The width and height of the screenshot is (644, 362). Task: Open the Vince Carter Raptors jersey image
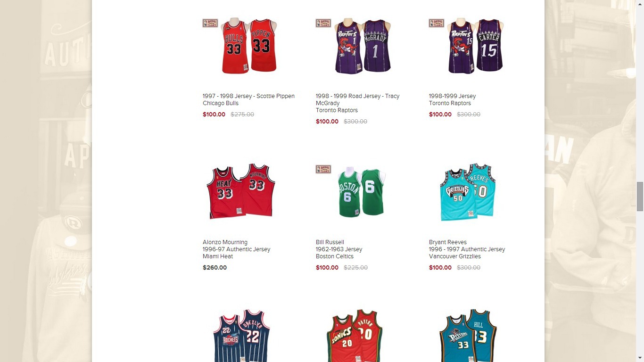[x=475, y=46]
